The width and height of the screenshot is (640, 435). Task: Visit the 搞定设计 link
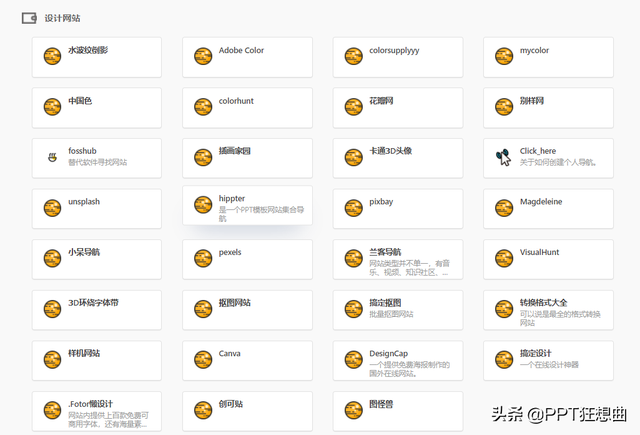click(536, 353)
